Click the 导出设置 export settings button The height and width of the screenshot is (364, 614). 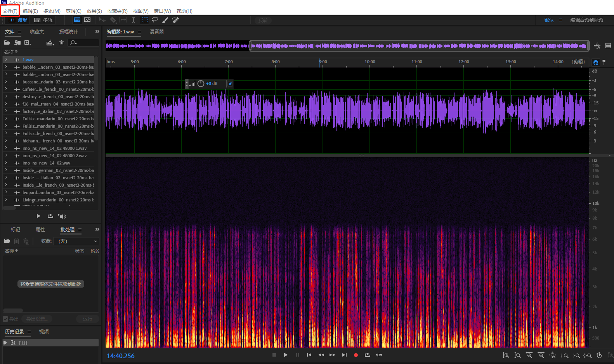(x=37, y=319)
